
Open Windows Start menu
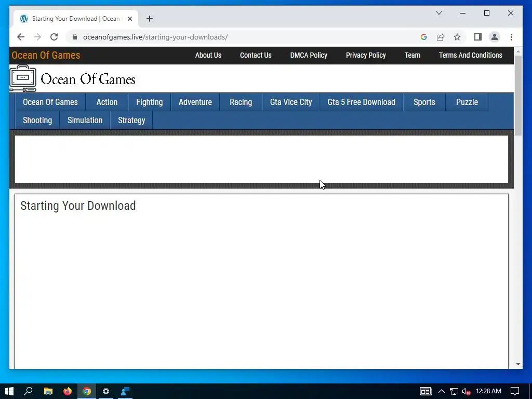(9, 391)
